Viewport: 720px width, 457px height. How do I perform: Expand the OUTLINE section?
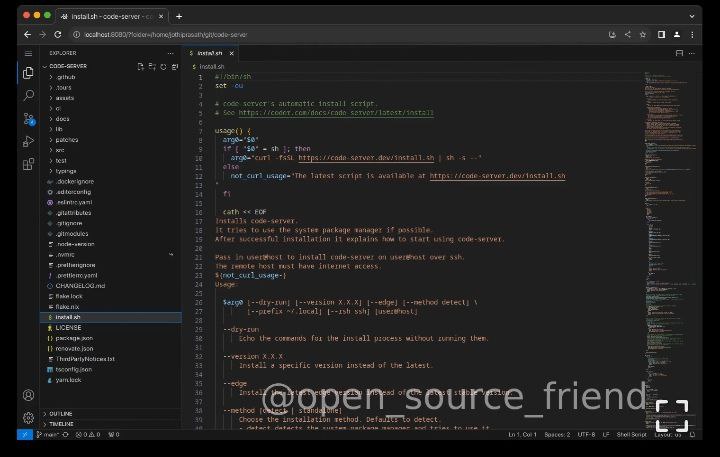click(x=111, y=414)
